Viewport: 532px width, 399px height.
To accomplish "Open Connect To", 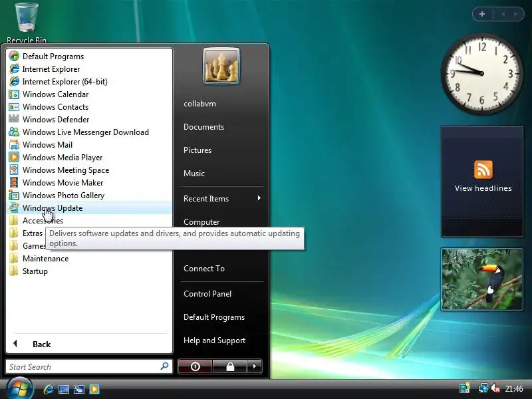I will [x=204, y=269].
